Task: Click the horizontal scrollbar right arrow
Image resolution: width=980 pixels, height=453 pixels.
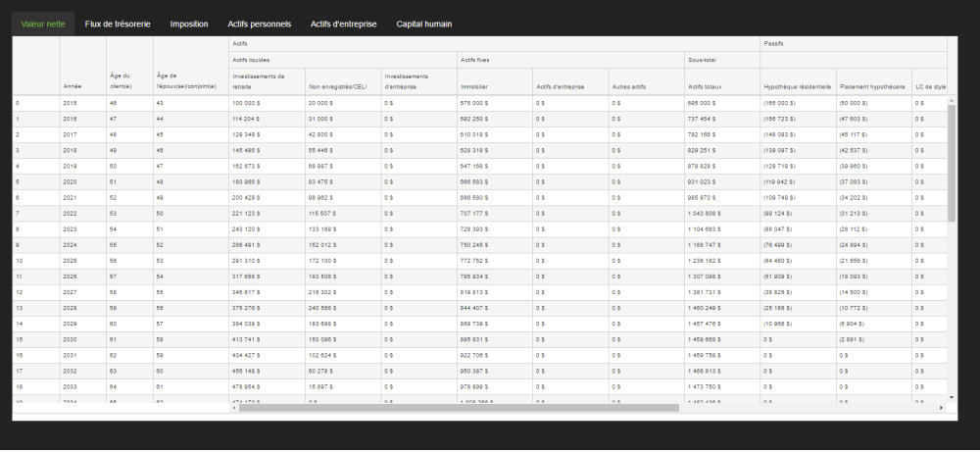Action: click(942, 408)
